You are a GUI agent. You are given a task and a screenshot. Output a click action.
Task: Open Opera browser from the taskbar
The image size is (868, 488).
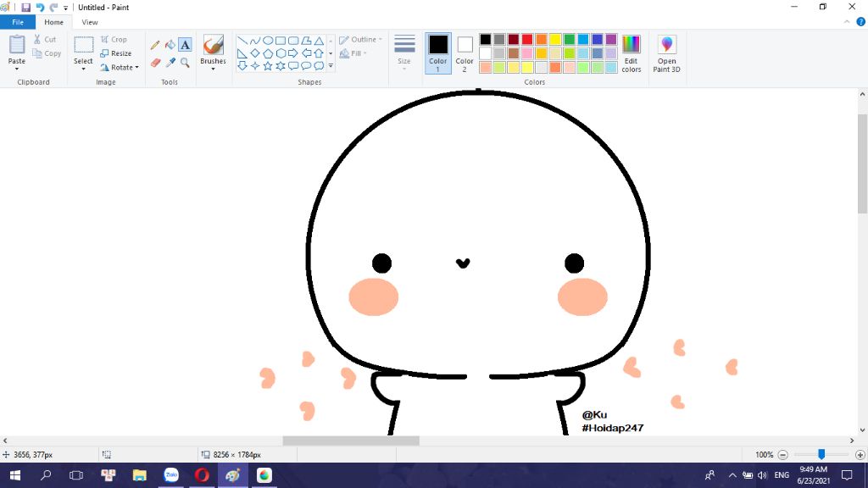click(x=202, y=475)
